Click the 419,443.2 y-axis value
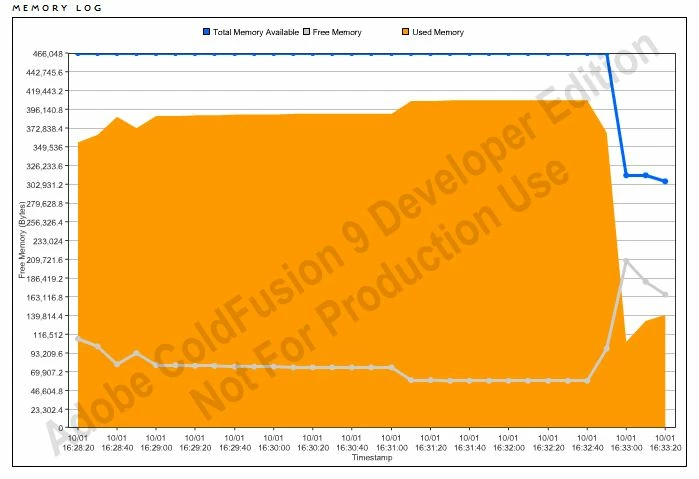Viewport: 699px width, 479px height. (x=44, y=91)
